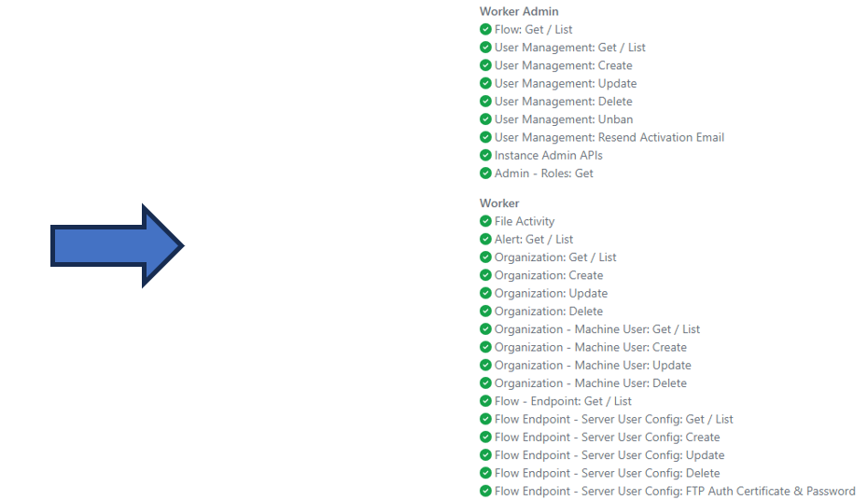This screenshot has height=500, width=868.
Task: Click check icon next to Admin - Roles: Get
Action: tap(485, 174)
